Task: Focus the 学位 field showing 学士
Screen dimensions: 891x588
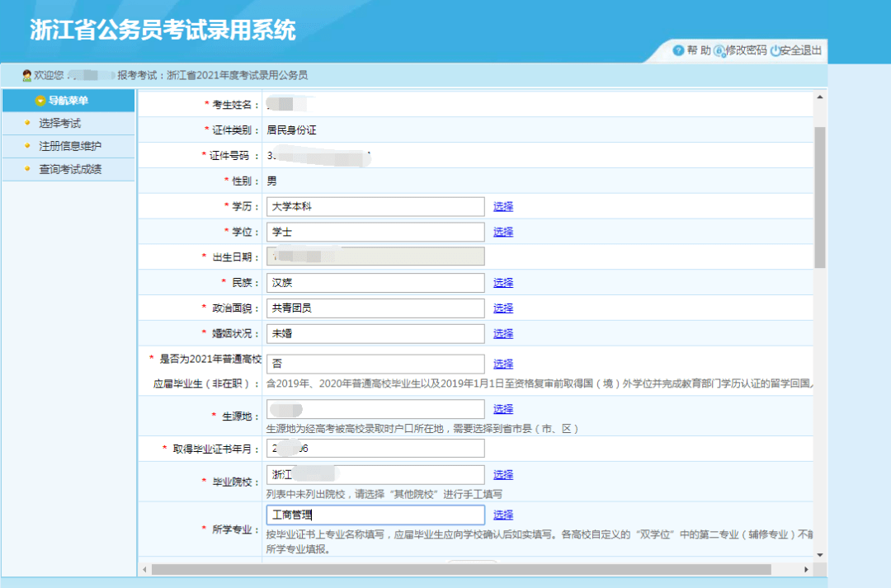Action: point(375,232)
